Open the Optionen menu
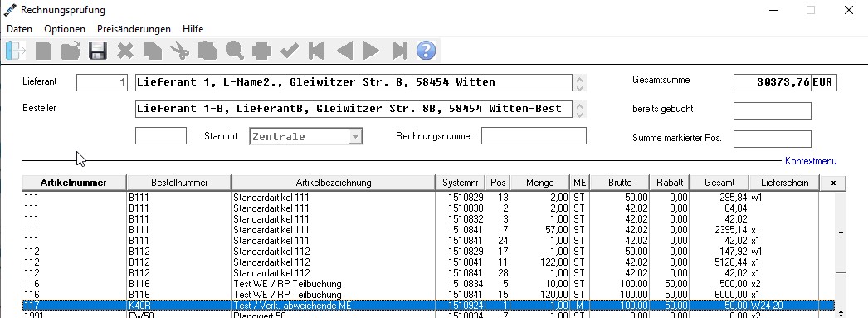This screenshot has height=318, width=868. pos(65,29)
